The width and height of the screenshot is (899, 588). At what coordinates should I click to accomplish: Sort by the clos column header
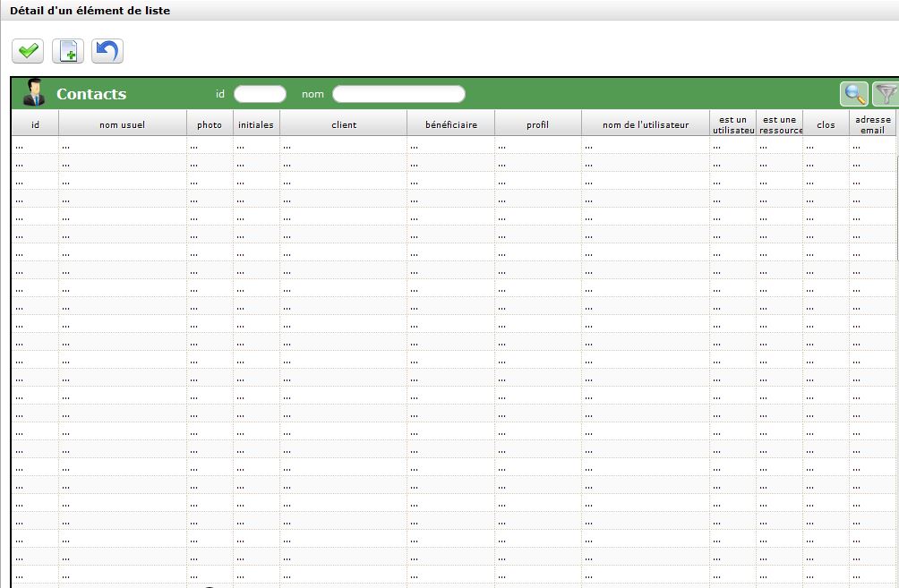(x=826, y=124)
